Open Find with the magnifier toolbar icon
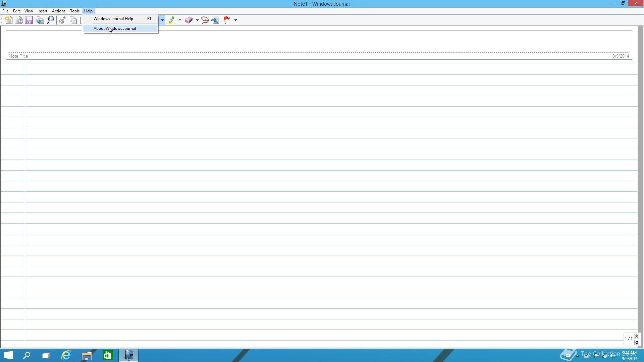Viewport: 644px width, 362px height. [50, 20]
